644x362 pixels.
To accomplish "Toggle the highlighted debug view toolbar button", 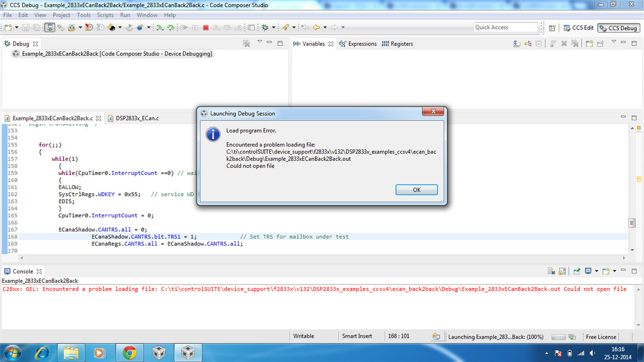I will click(50, 27).
